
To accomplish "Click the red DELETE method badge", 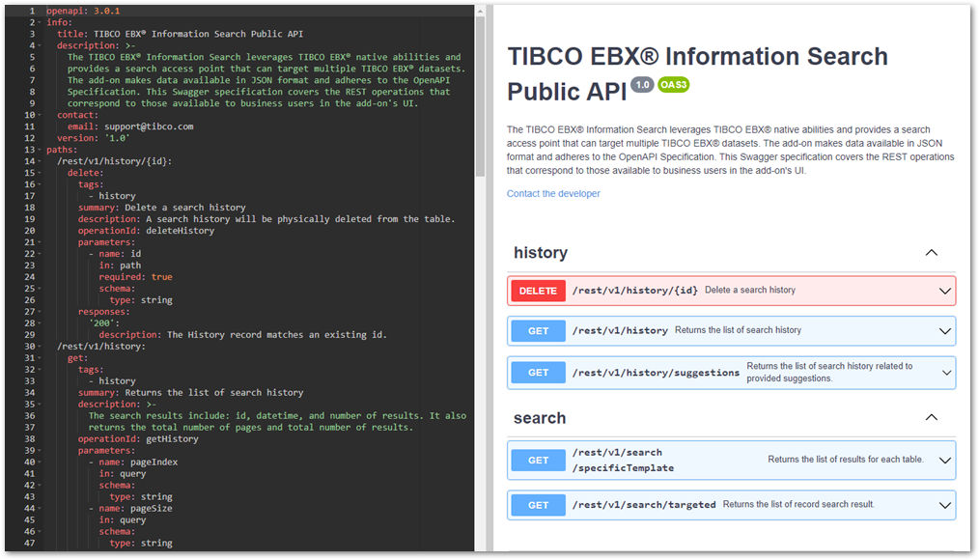I will (x=538, y=291).
